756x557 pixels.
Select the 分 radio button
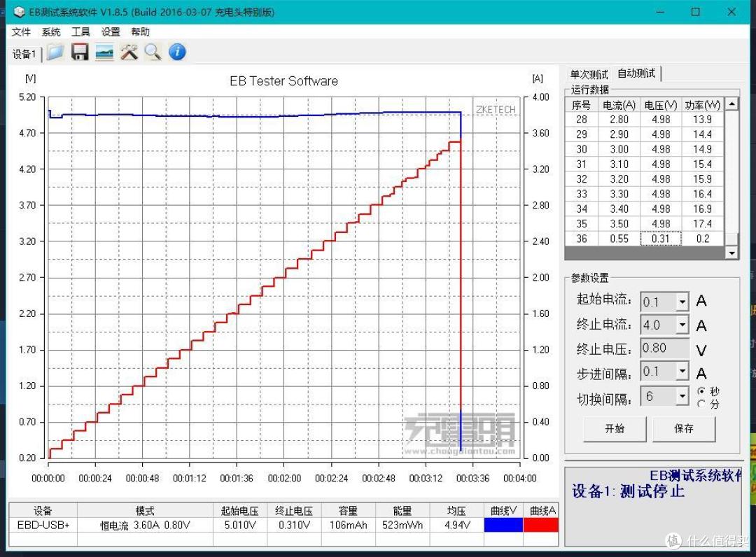pyautogui.click(x=701, y=404)
